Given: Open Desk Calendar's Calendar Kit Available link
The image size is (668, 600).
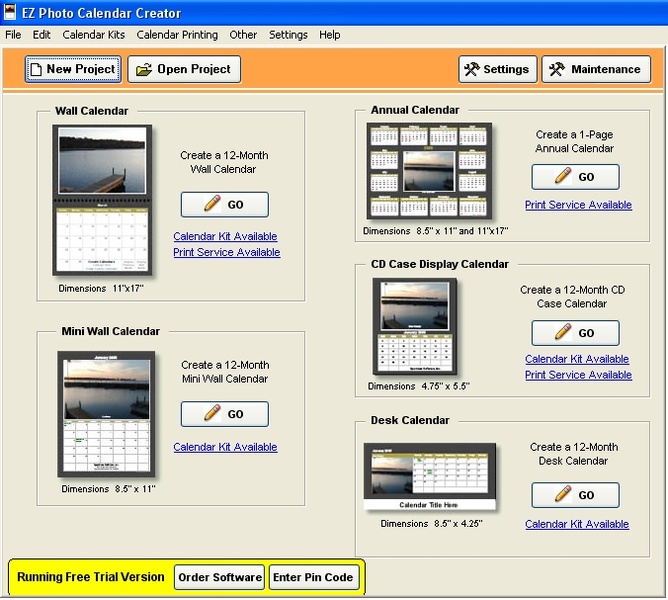Looking at the screenshot, I should pos(577,524).
